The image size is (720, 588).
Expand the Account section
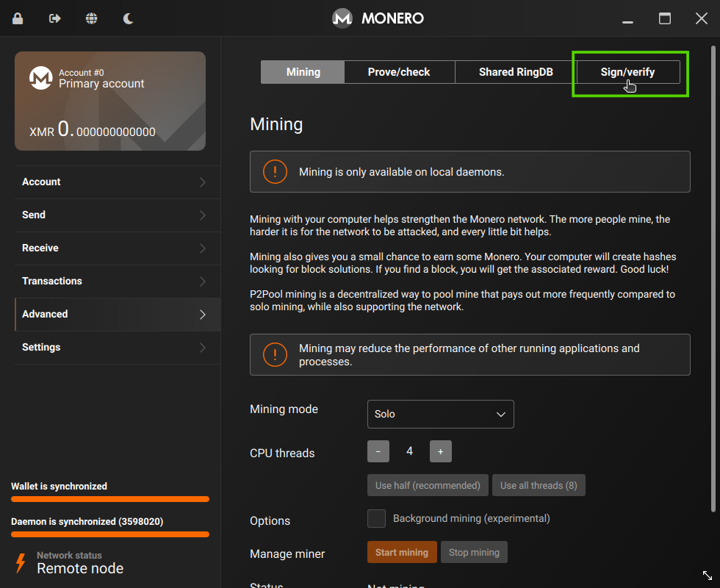tap(117, 182)
